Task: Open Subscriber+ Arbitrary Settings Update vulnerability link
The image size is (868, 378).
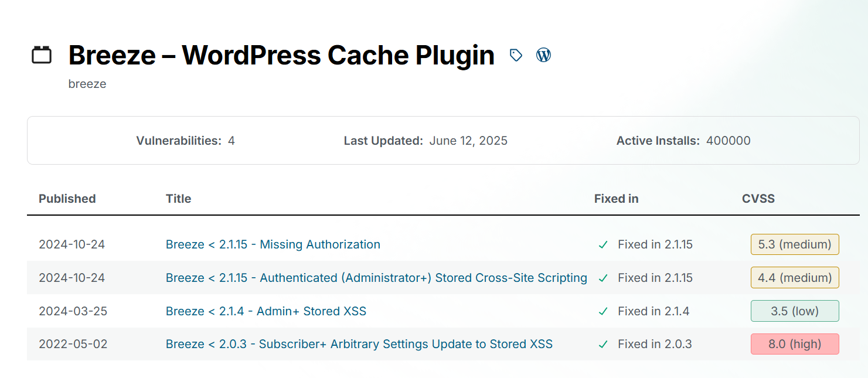Action: [359, 344]
